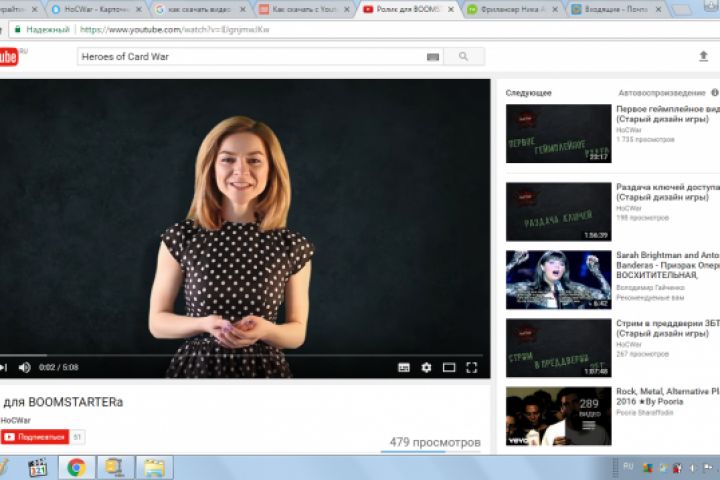Open Google Chrome from the taskbar
This screenshot has width=720, height=480.
(76, 468)
